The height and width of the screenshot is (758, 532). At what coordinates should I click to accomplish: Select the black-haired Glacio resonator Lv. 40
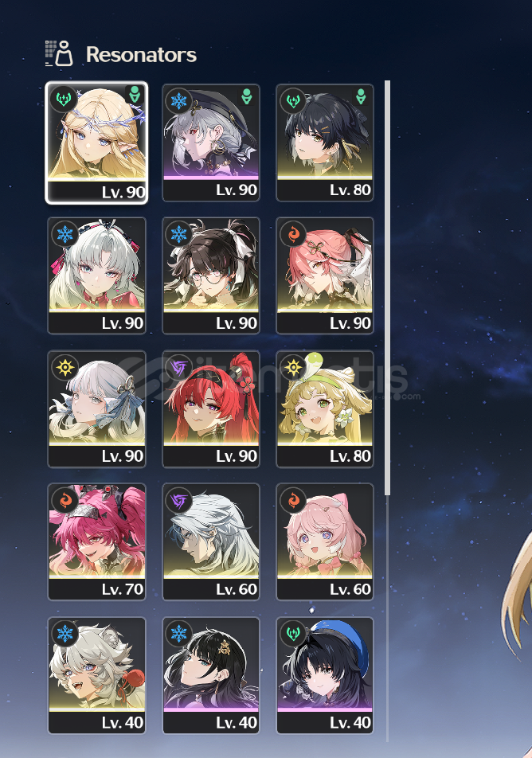[x=211, y=675]
